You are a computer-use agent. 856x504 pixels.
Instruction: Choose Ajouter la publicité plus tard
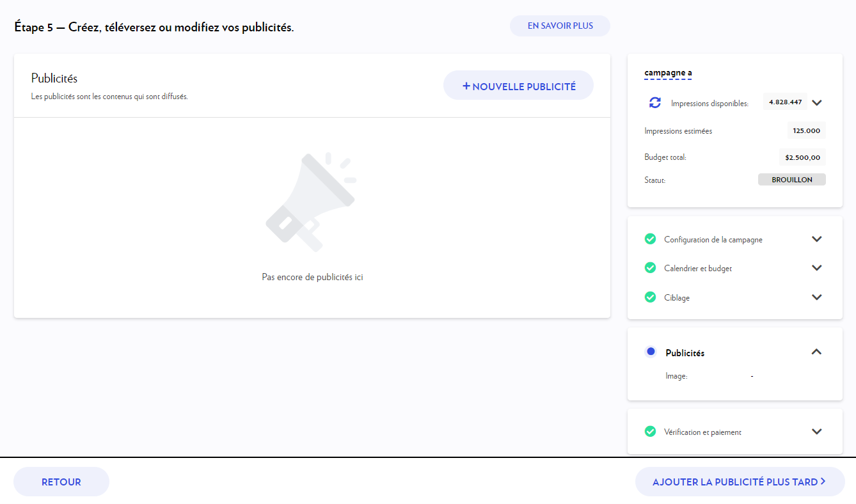(x=740, y=482)
